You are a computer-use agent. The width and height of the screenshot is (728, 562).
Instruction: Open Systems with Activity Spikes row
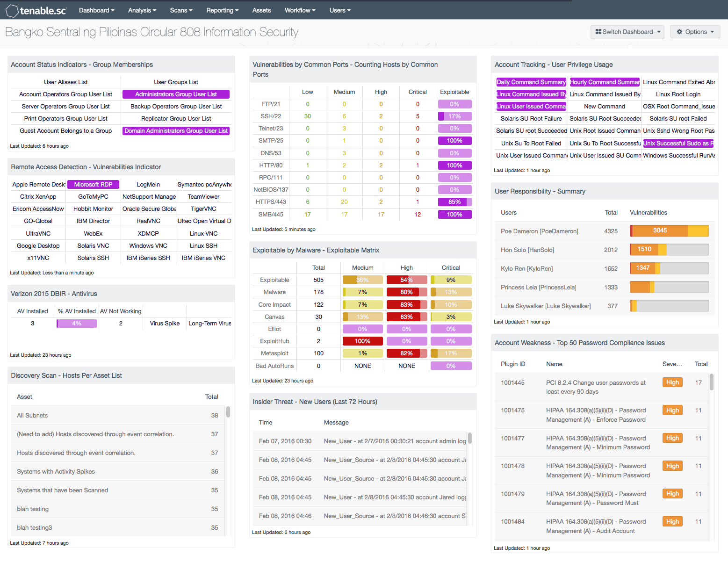pyautogui.click(x=118, y=471)
